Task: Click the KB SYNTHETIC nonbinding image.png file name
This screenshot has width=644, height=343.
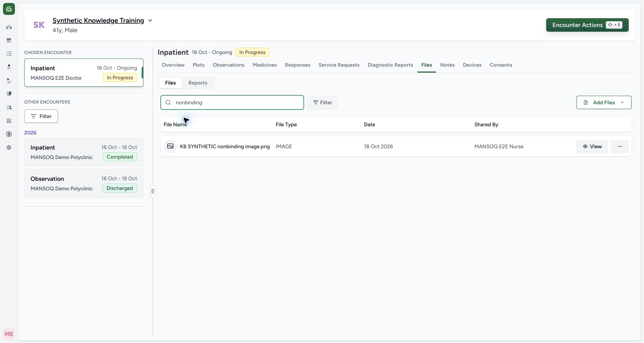Action: pyautogui.click(x=225, y=146)
